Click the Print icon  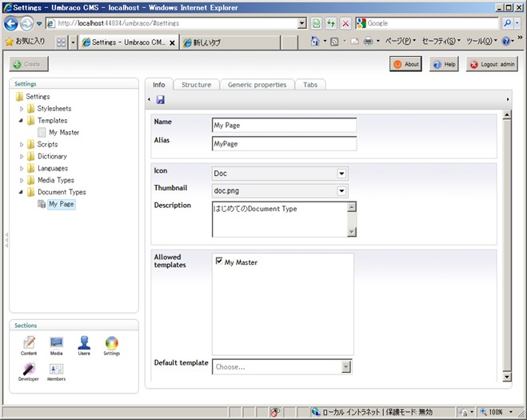pos(369,42)
